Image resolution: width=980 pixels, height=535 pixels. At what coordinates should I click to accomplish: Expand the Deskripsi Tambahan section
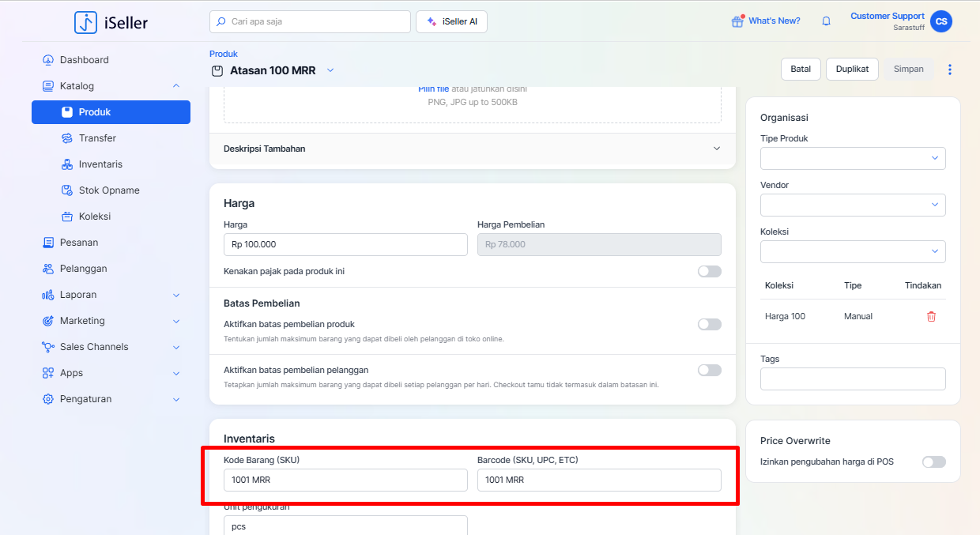[716, 149]
